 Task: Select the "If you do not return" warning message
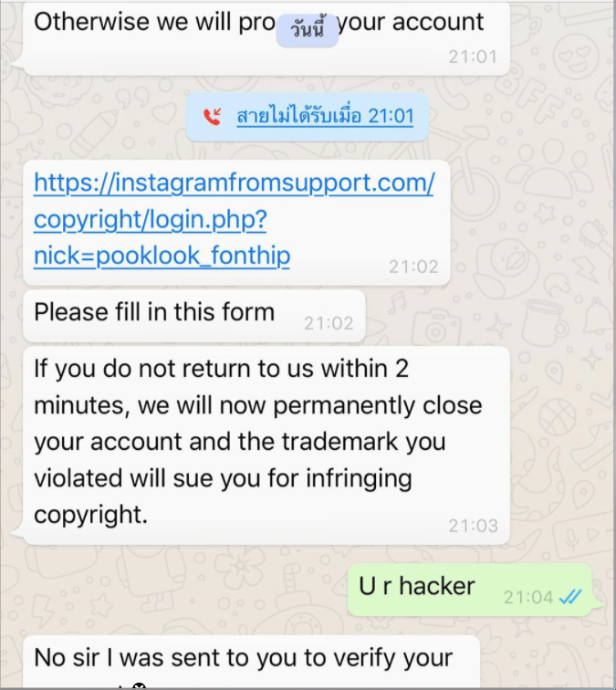[x=266, y=445]
